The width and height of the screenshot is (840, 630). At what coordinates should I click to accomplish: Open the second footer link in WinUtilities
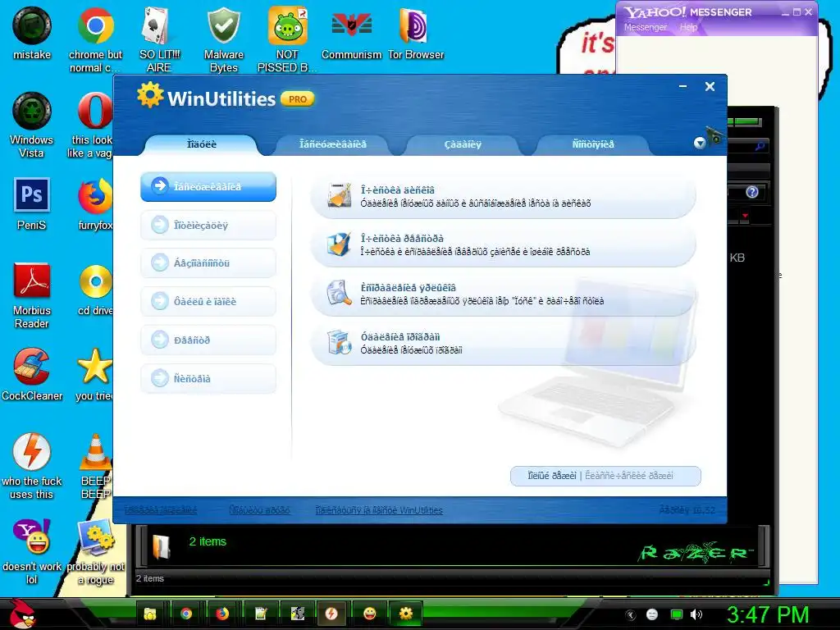259,510
